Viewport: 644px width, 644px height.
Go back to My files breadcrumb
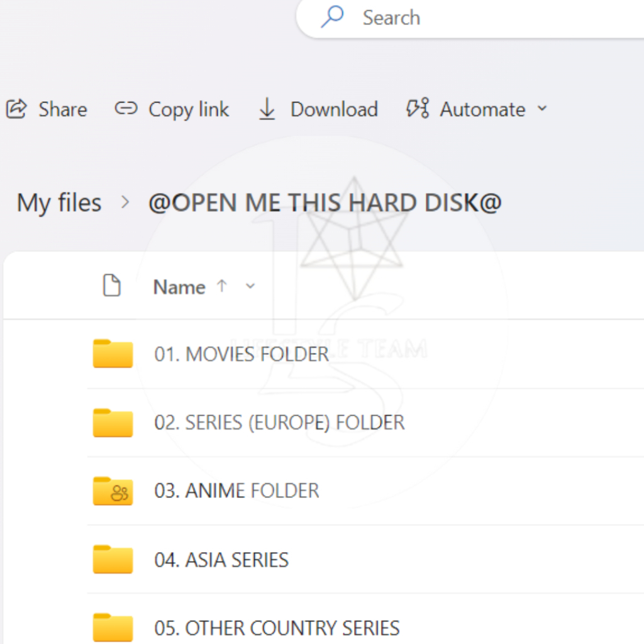click(x=59, y=203)
